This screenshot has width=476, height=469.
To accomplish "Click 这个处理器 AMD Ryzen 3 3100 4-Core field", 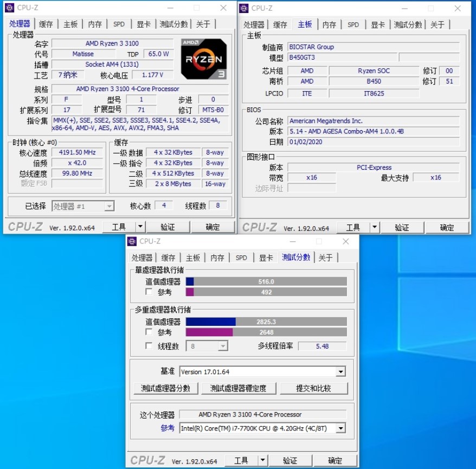I will 262,414.
